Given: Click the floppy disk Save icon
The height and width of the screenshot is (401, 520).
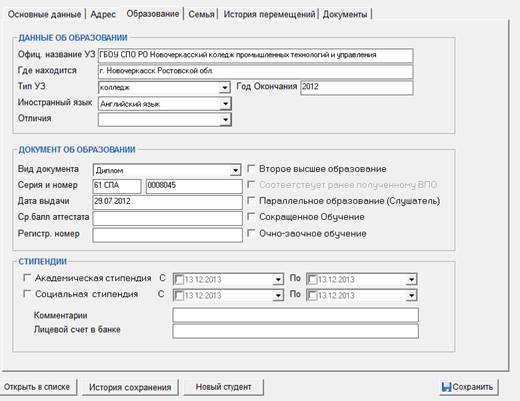Looking at the screenshot, I should (x=446, y=387).
